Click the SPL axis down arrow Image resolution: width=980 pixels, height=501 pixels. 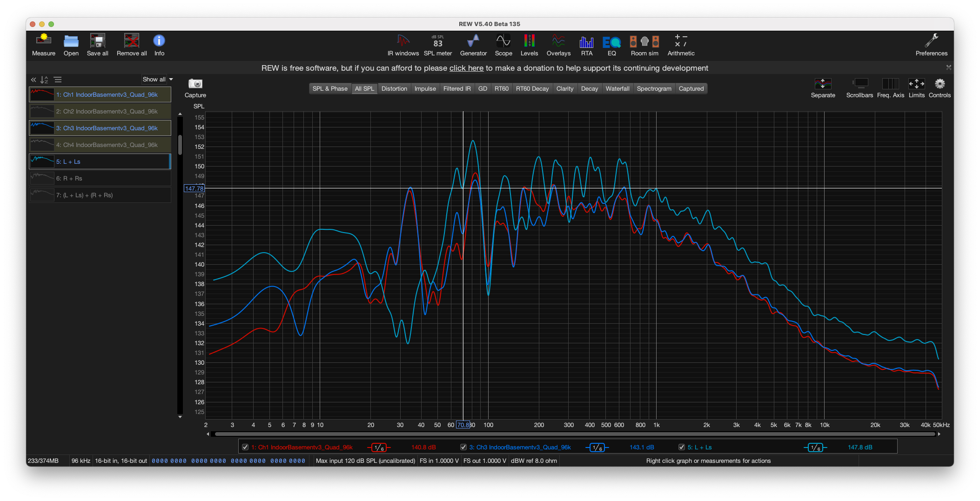pos(180,417)
